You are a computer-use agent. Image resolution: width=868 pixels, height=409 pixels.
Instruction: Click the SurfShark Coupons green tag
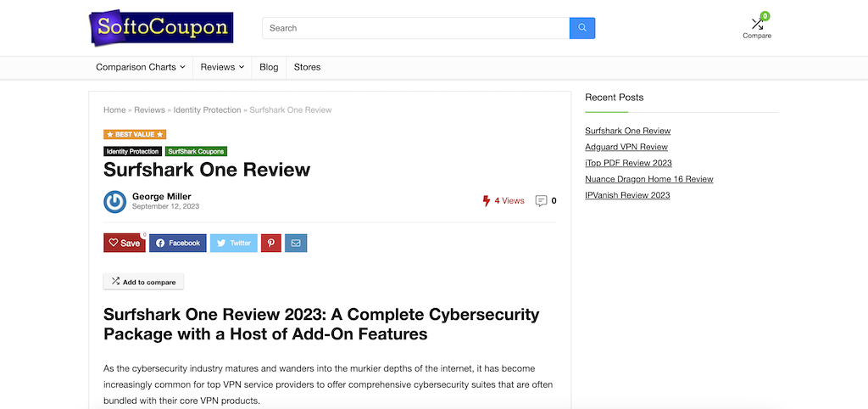click(x=196, y=151)
